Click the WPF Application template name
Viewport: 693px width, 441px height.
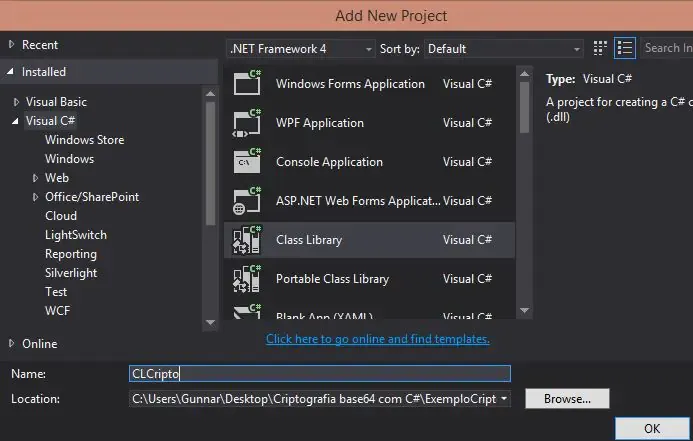[320, 122]
